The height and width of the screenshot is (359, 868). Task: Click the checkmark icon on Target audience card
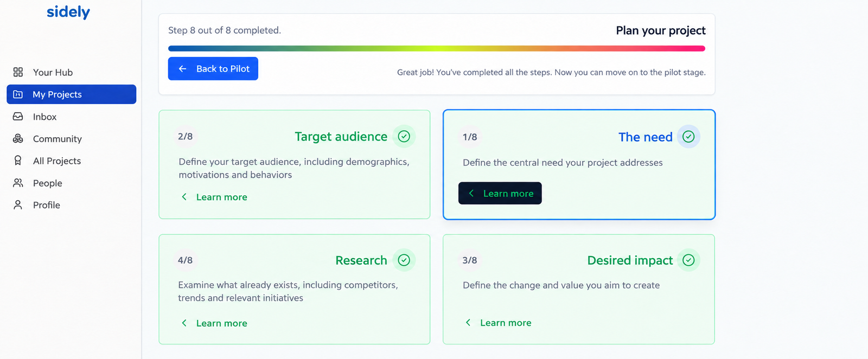pos(404,136)
